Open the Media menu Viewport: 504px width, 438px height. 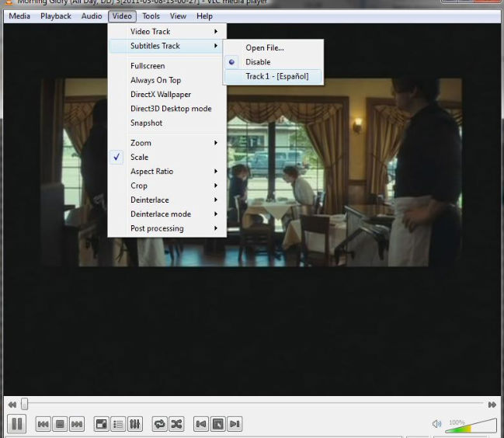click(19, 16)
